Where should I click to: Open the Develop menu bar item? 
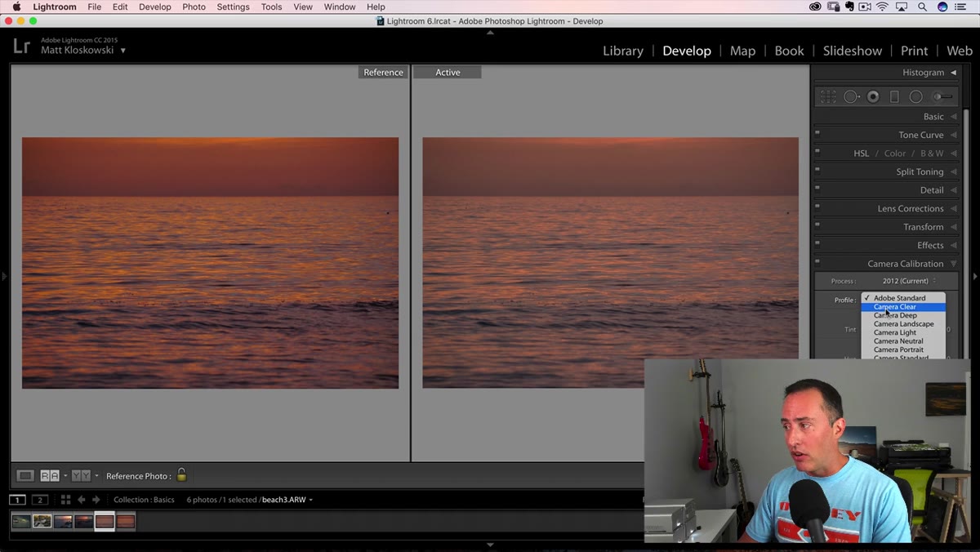pos(155,7)
